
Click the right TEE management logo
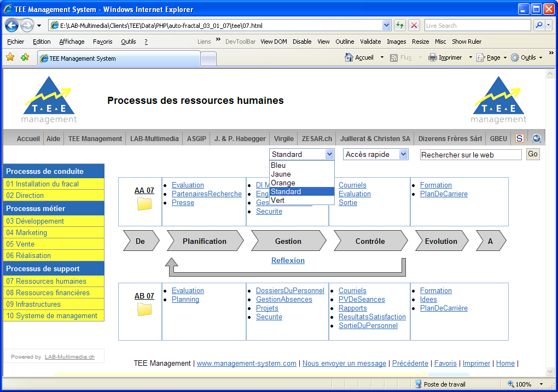pyautogui.click(x=498, y=100)
